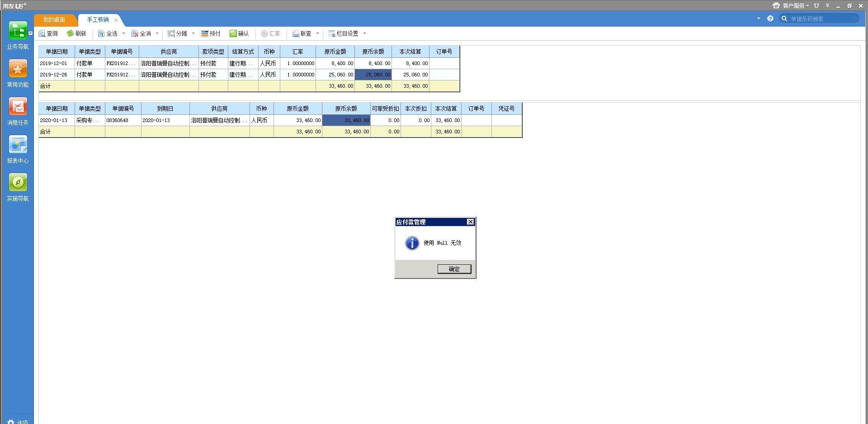Open 消息任务 mail icon

[18, 107]
